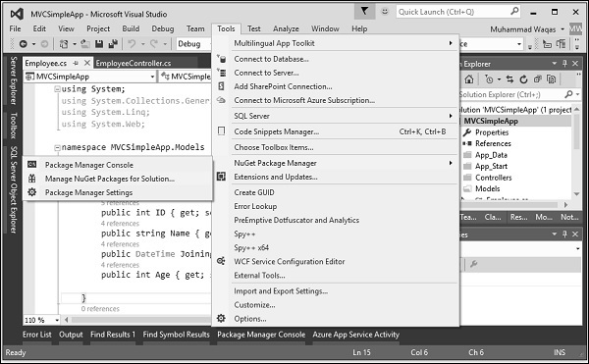Viewport: 589px width, 364px height.
Task: Open Extensions and Updates dialog
Action: tap(336, 177)
